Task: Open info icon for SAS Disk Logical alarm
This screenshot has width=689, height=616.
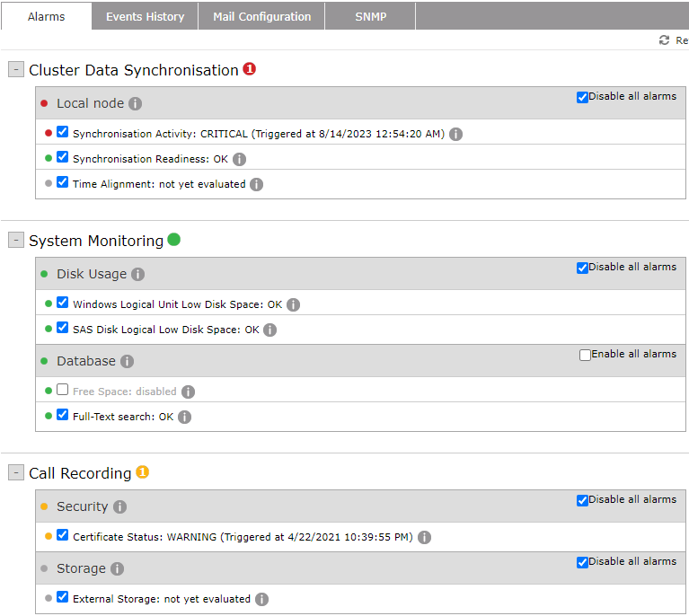Action: coord(269,330)
